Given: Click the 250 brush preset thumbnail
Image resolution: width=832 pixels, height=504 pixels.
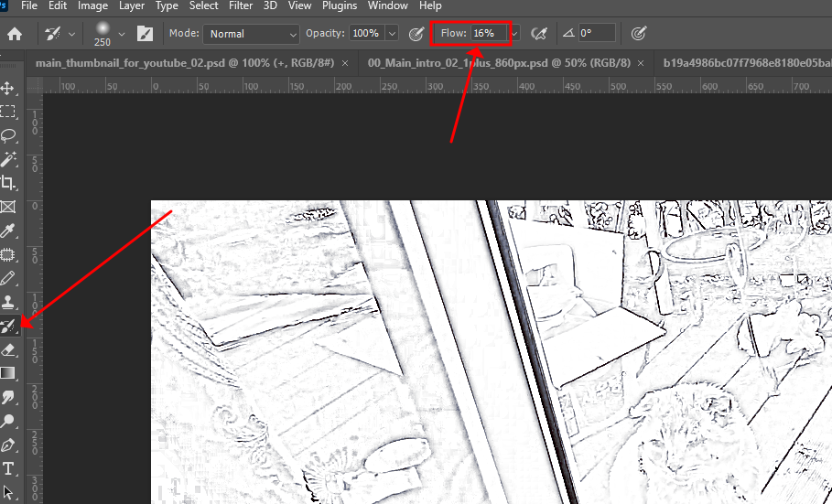Looking at the screenshot, I should pyautogui.click(x=103, y=34).
